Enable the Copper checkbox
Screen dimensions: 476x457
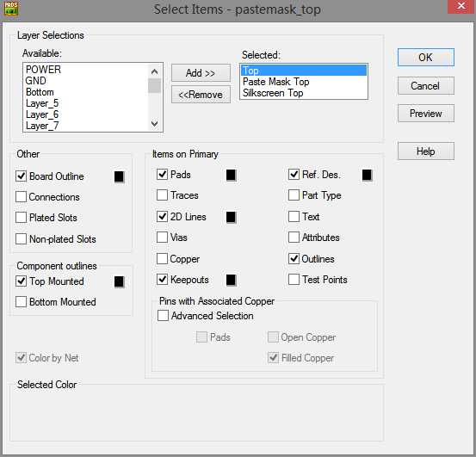(x=162, y=258)
